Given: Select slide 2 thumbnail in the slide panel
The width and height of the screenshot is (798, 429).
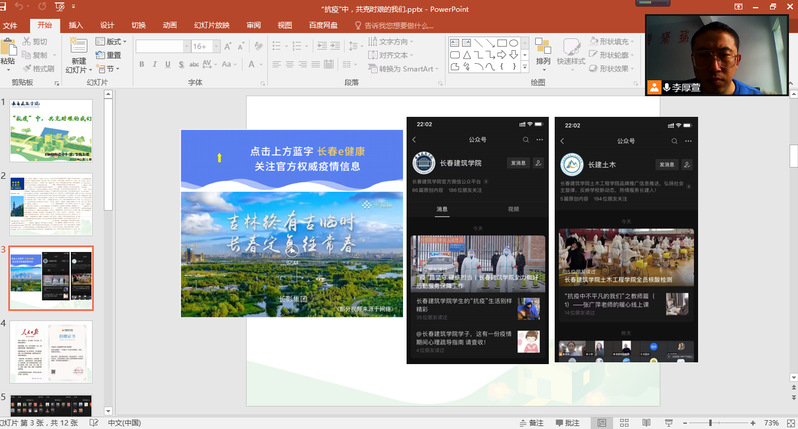Looking at the screenshot, I should [x=51, y=205].
